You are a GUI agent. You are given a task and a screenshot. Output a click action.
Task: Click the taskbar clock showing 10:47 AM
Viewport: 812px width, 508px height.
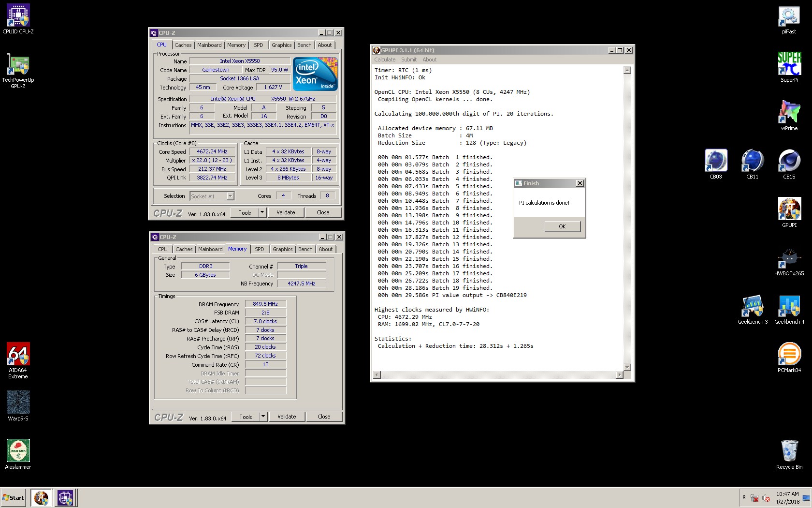coord(787,498)
